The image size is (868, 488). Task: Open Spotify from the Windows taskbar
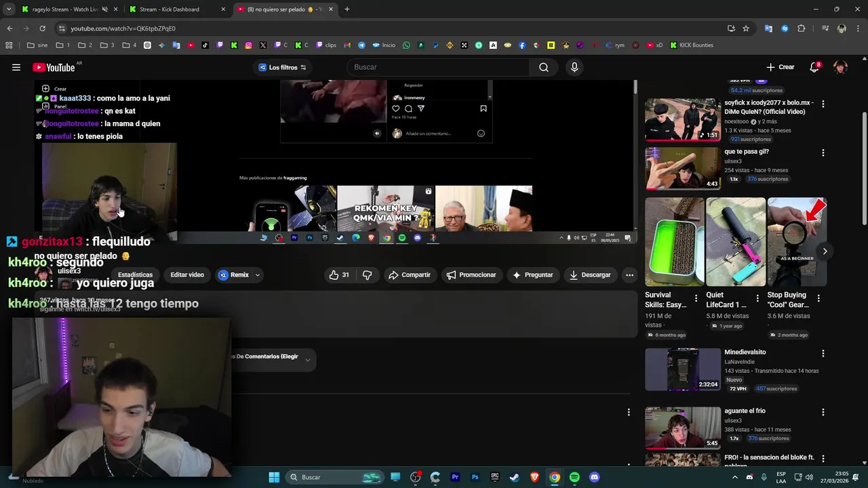(x=574, y=477)
